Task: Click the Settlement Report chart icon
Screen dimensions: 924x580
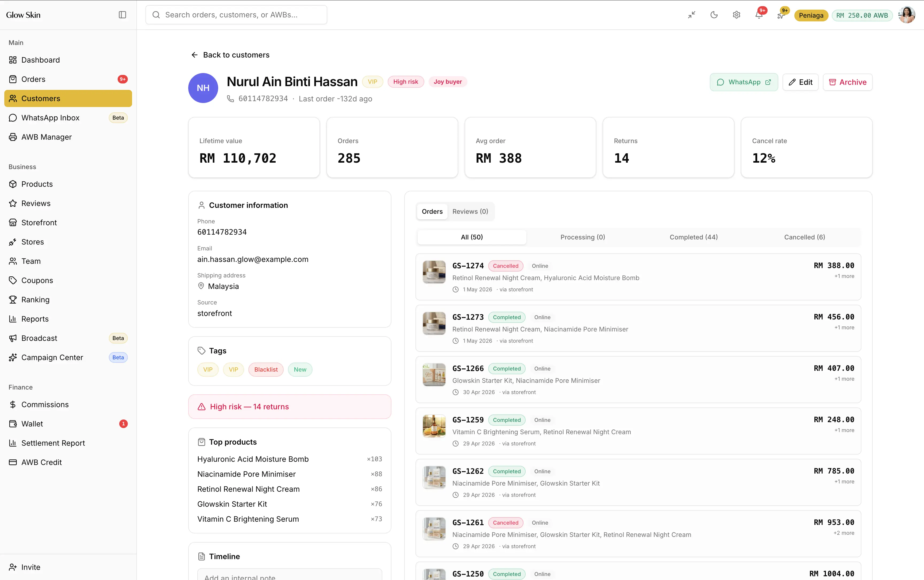Action: 13,443
